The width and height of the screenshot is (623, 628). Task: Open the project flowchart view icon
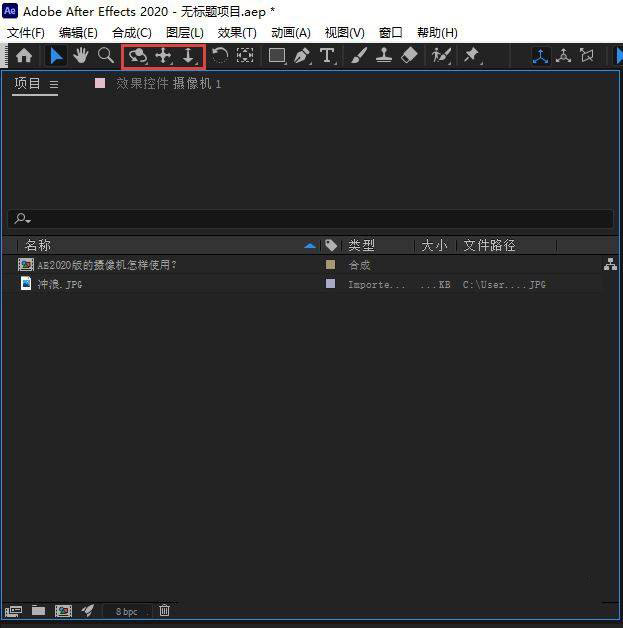[x=610, y=264]
